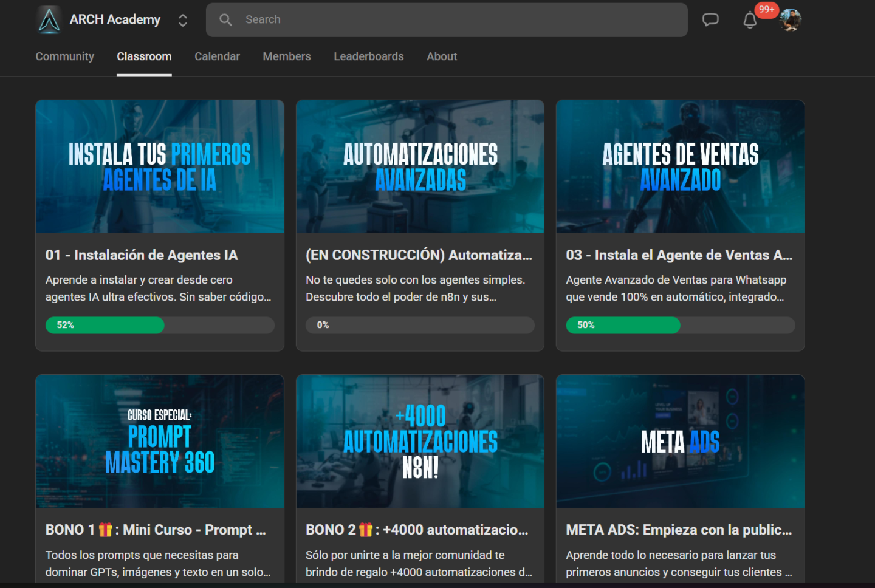This screenshot has width=875, height=588.
Task: Open course 01 - Instalación de Agentes IA
Action: 142,255
